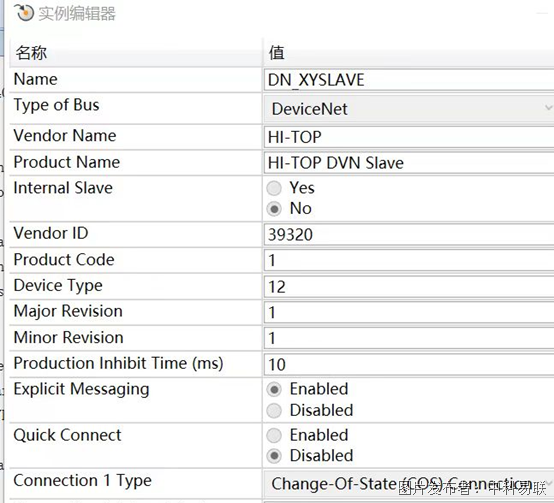Click the Device Type field
Viewport: 554px width, 503px height.
point(409,286)
